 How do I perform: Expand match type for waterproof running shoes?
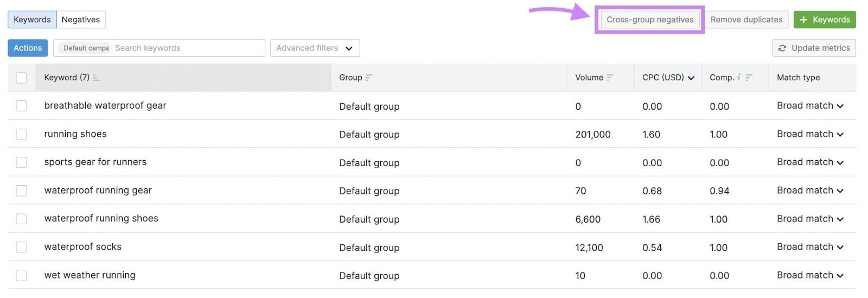click(x=810, y=219)
